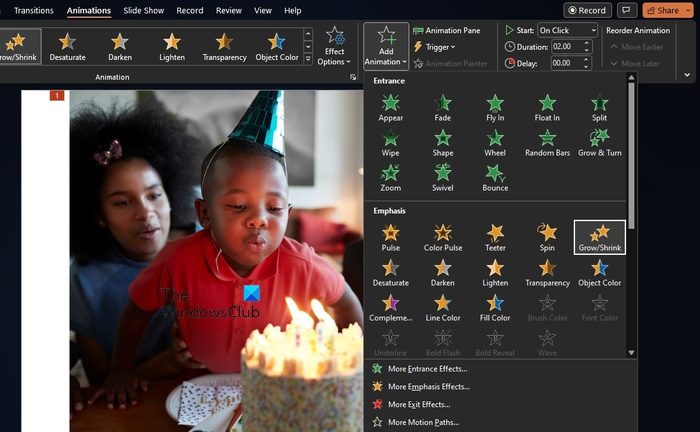Select the Appear entrance animation
This screenshot has width=700, height=432.
(x=391, y=108)
